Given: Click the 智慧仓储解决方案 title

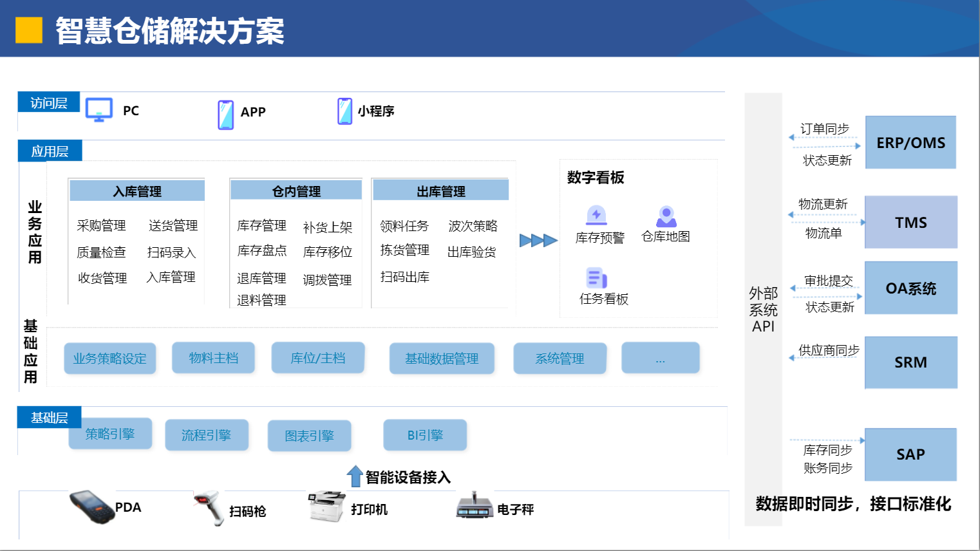Looking at the screenshot, I should click(x=170, y=30).
